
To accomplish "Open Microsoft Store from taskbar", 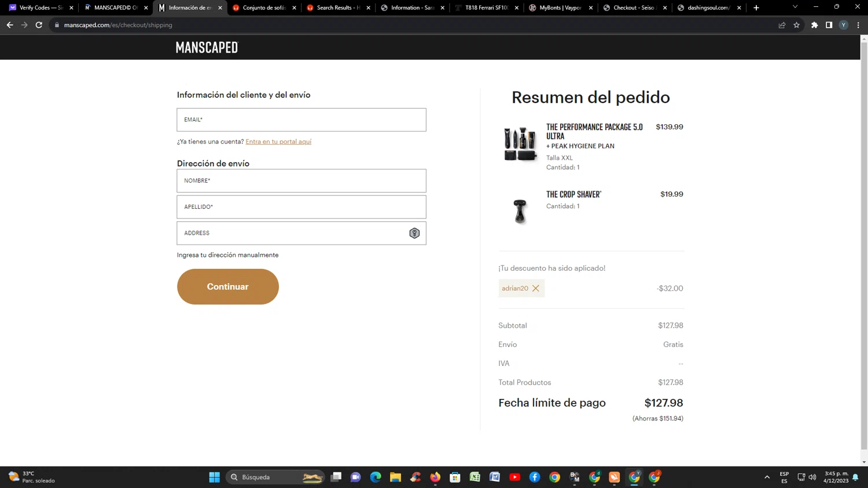I will (455, 477).
